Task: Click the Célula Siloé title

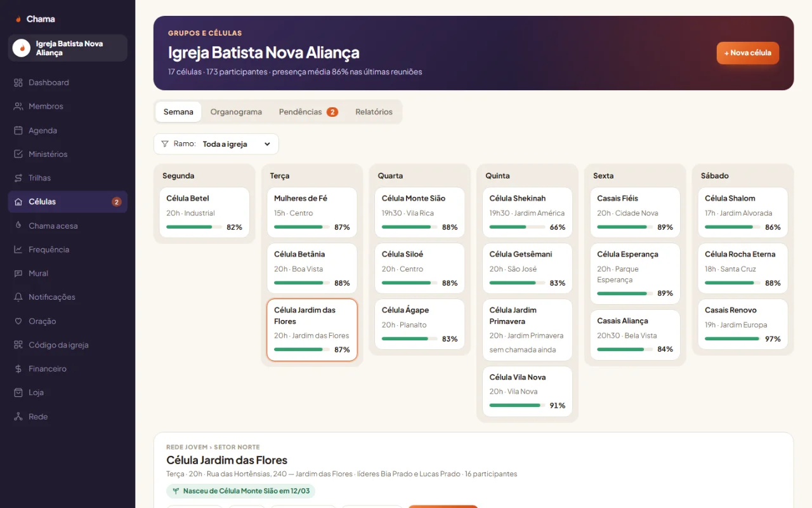Action: coord(402,254)
